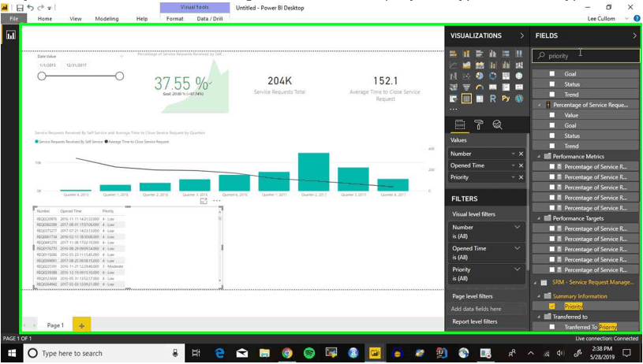Open the File menu

(x=14, y=19)
